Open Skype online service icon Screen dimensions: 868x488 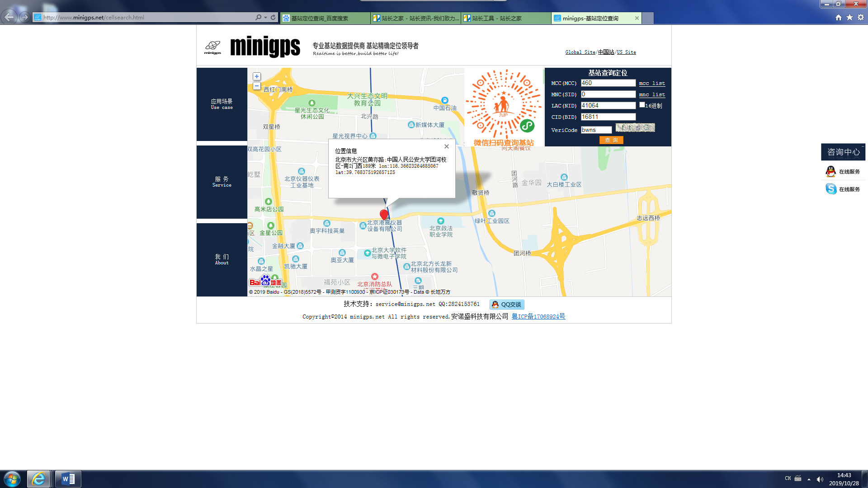pos(830,189)
